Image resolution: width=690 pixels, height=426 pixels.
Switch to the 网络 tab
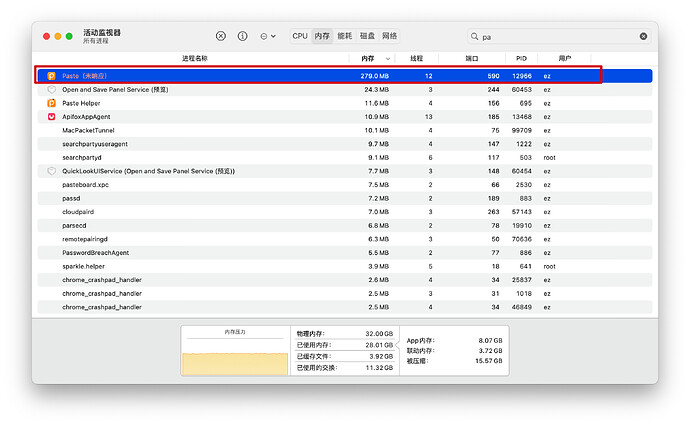[389, 36]
